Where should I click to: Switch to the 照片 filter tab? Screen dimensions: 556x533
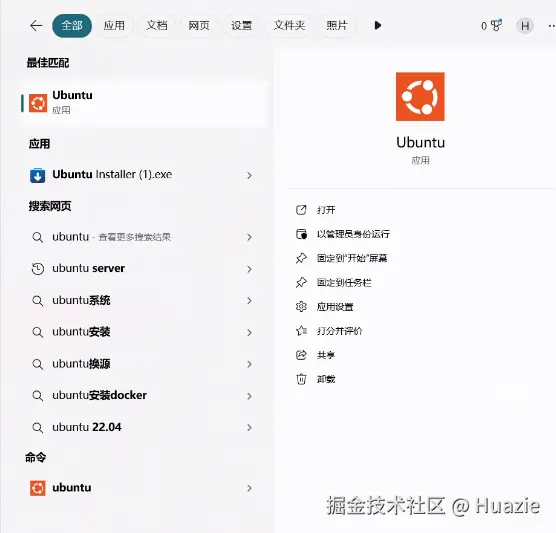click(337, 26)
